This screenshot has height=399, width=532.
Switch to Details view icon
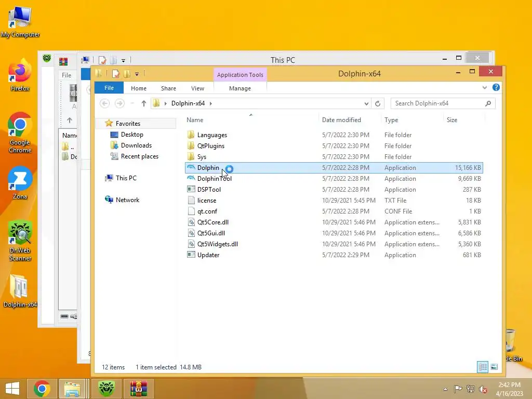pos(483,367)
